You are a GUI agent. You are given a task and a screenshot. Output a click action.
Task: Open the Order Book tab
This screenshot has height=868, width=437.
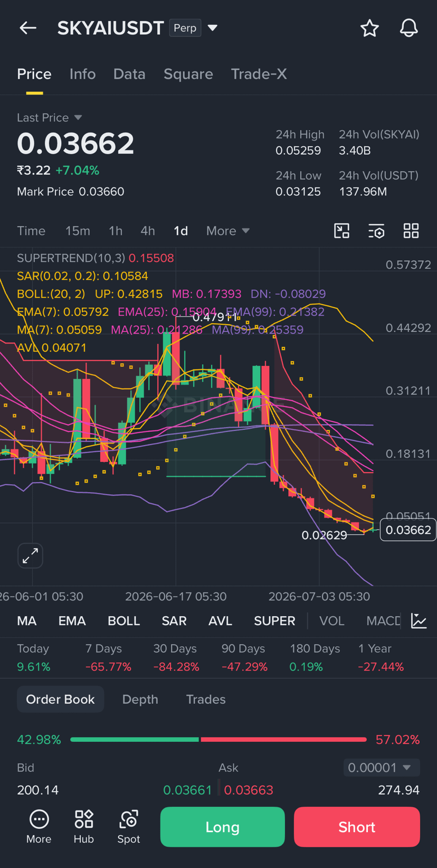click(x=60, y=699)
